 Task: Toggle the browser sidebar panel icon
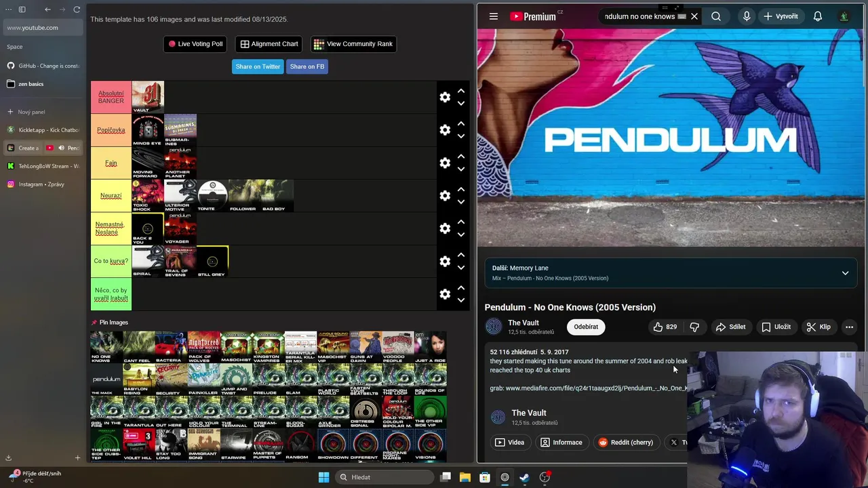(22, 9)
